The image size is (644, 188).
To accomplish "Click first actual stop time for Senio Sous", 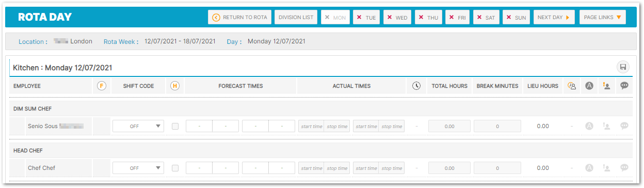I will 337,126.
